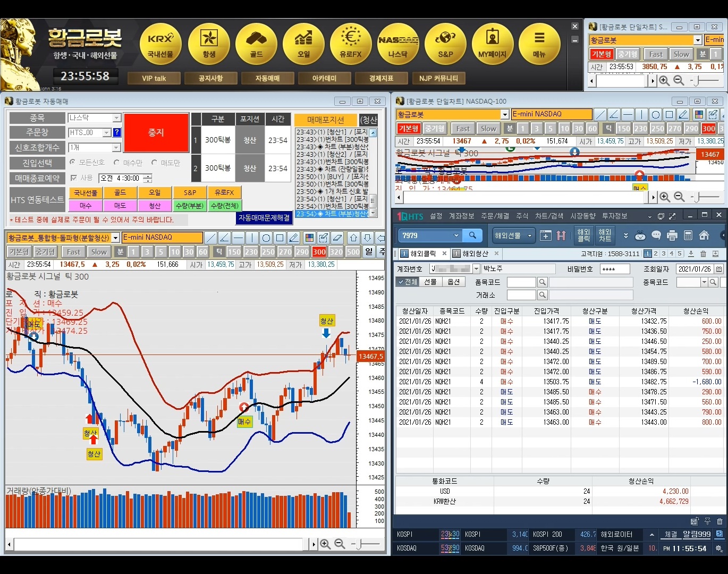Image resolution: width=728 pixels, height=574 pixels.
Task: Open the 주문/체결 menu in HTS
Action: point(495,216)
